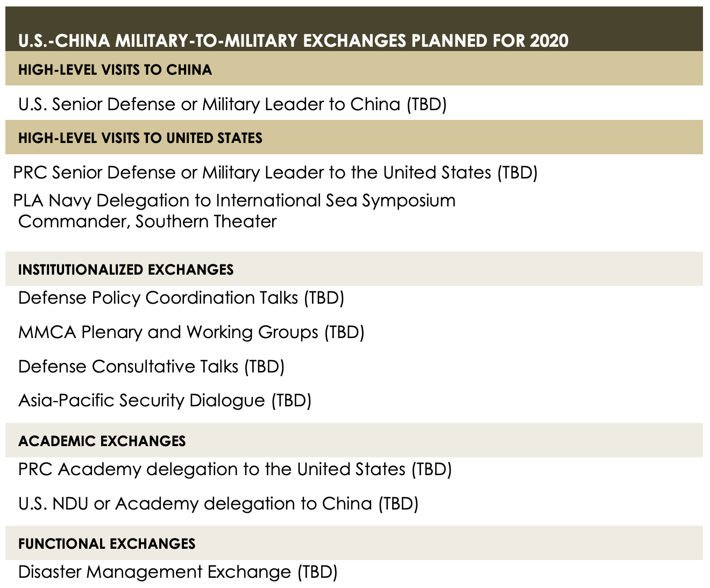Click MMCA Plenary and Working Groups entry
Image resolution: width=710 pixels, height=588 pixels.
191,332
